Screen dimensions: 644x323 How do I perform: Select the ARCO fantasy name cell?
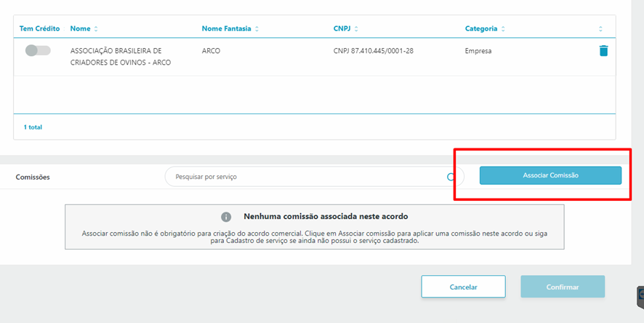point(211,50)
